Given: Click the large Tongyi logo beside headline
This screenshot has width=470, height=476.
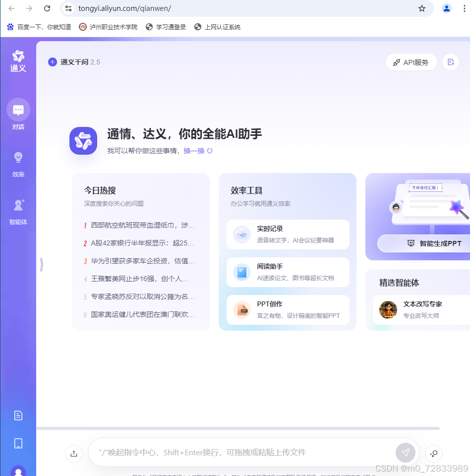Looking at the screenshot, I should tap(83, 141).
